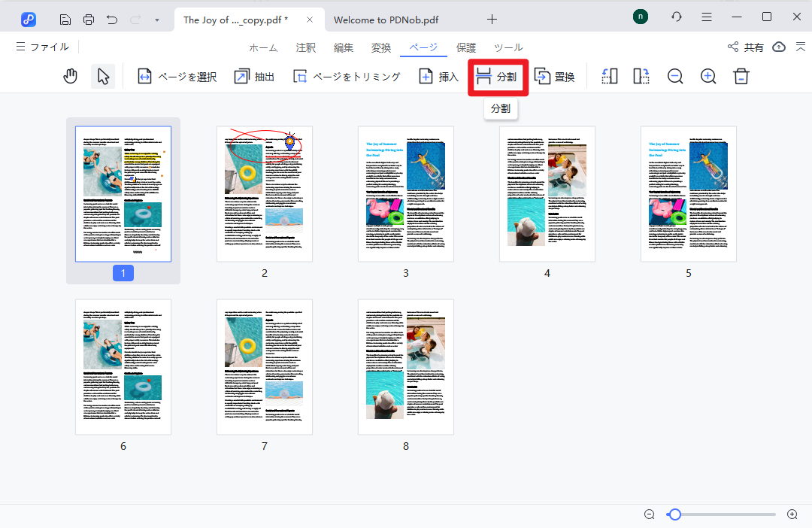The width and height of the screenshot is (812, 528).
Task: Zoom out using toolbar magnifier minus
Action: (x=675, y=77)
